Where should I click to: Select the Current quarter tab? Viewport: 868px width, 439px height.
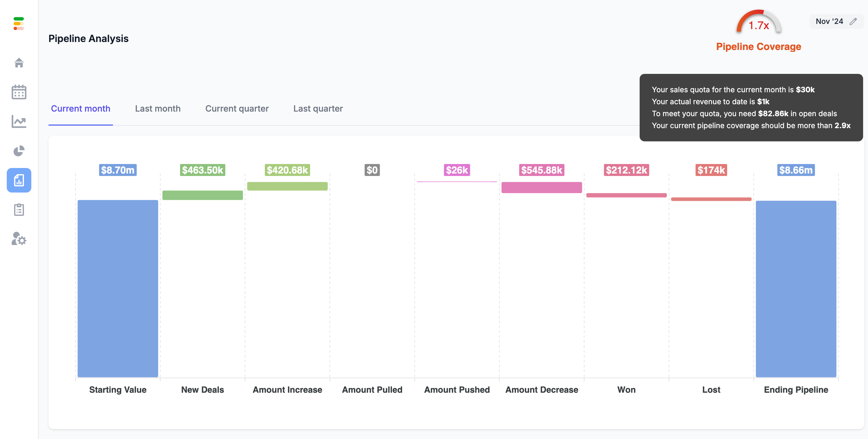point(237,109)
